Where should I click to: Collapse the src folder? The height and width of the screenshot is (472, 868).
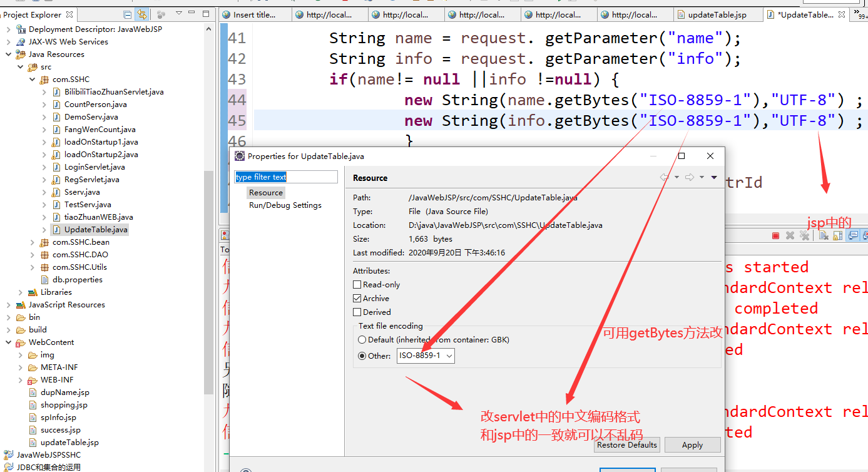20,67
